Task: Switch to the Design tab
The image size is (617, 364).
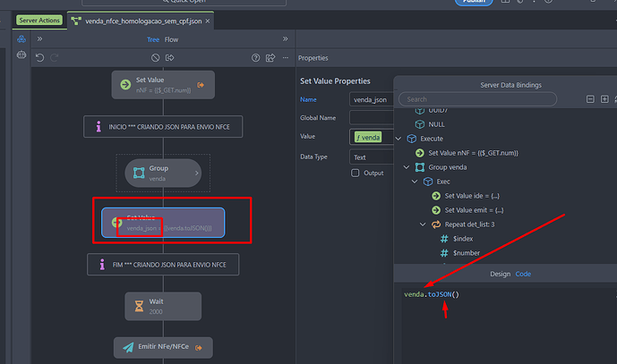Action: pyautogui.click(x=499, y=274)
